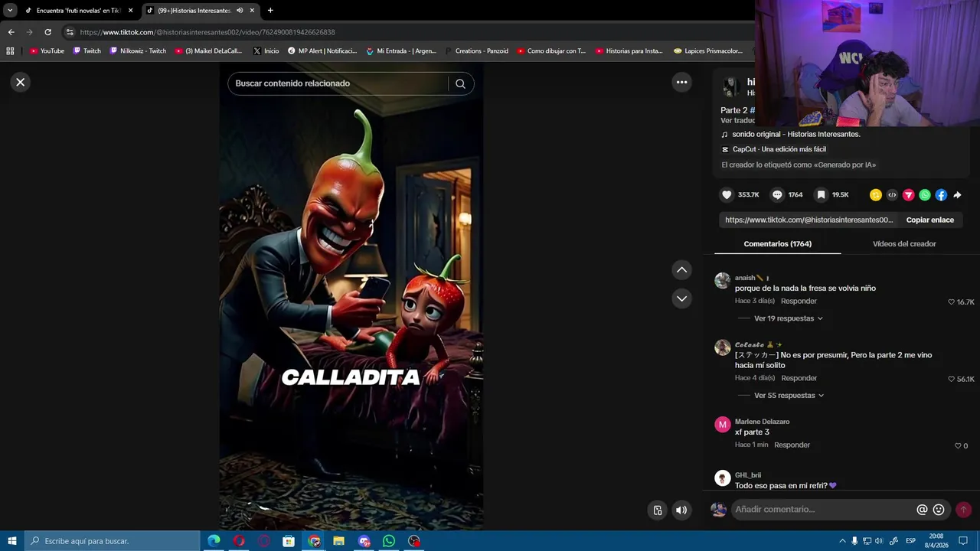The image size is (980, 551).
Task: Open 'Creations - Panzoid' bookmark
Action: point(476,51)
